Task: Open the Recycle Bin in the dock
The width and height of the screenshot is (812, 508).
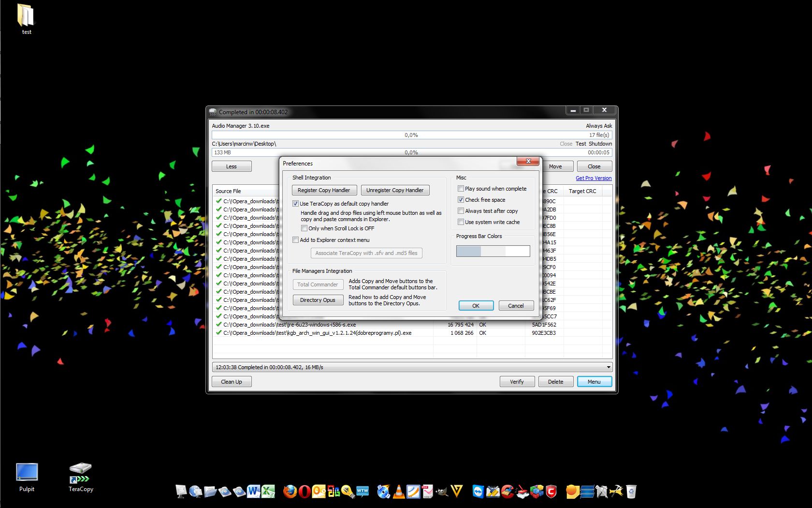Action: pos(631,492)
